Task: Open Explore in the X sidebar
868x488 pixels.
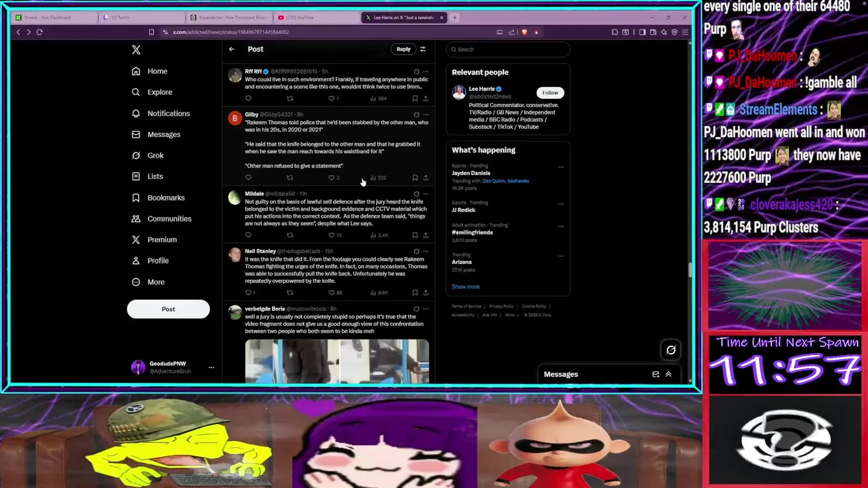Action: click(x=153, y=92)
